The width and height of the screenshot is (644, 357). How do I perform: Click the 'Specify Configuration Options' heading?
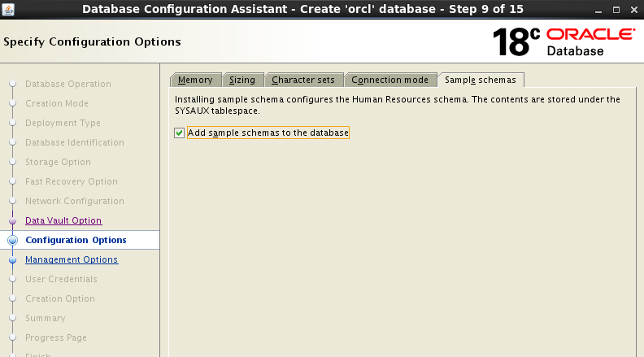(x=92, y=42)
